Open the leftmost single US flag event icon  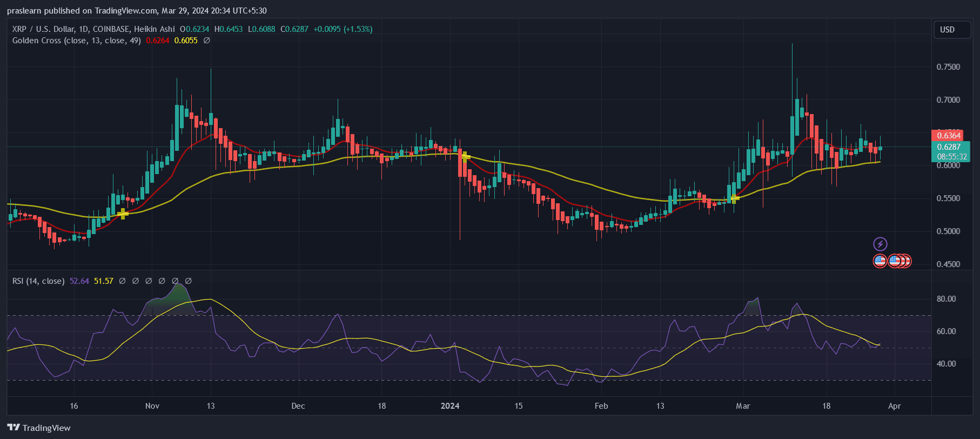tap(880, 261)
